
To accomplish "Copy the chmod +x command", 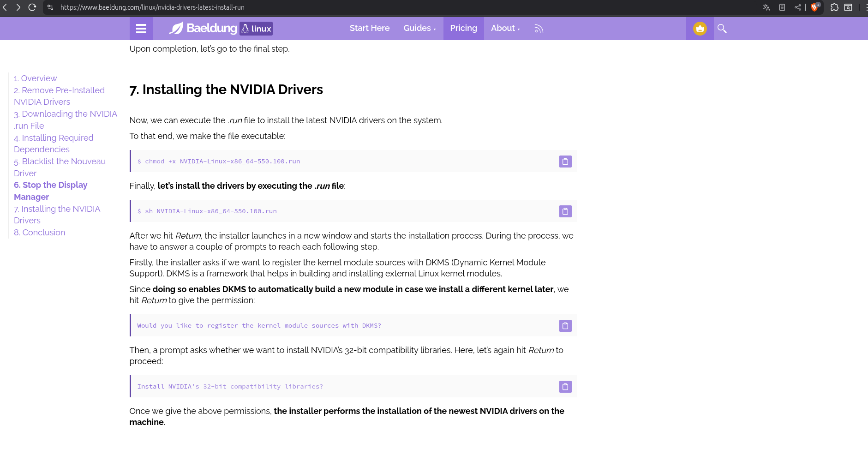I will [x=565, y=162].
